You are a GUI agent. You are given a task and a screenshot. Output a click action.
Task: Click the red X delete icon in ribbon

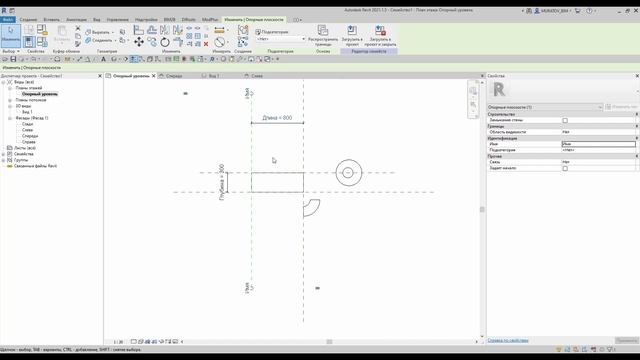coord(206,44)
